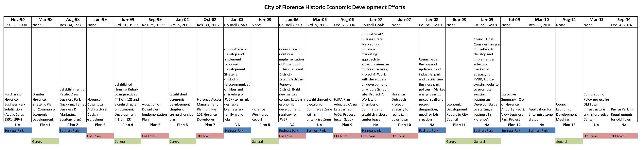The height and width of the screenshot is (150, 644).
Task: Click green 'General' bar under Mar-98
Action: [45, 141]
